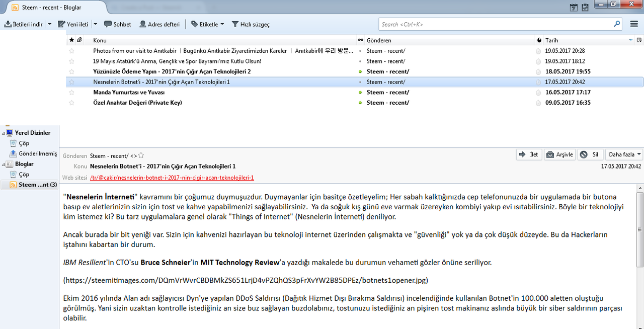The height and width of the screenshot is (329, 644).
Task: Star the Manda Yumurtası ve Yuvası message
Action: pyautogui.click(x=71, y=93)
